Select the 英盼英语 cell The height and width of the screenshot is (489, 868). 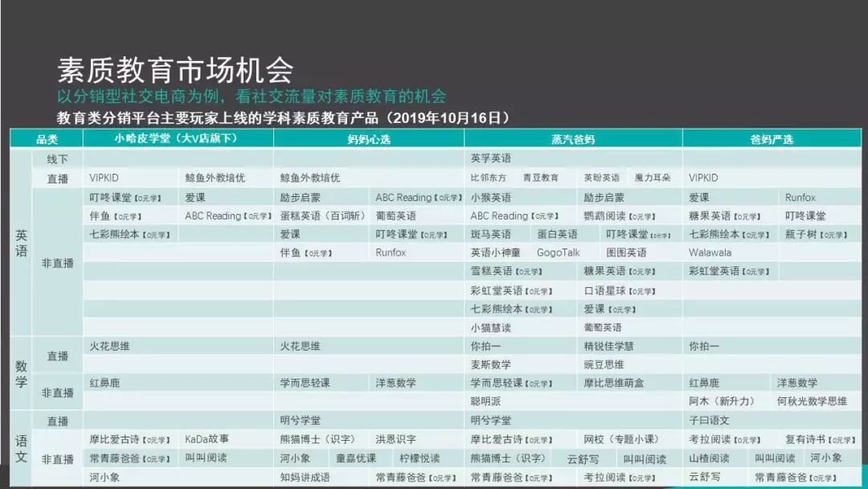click(602, 178)
